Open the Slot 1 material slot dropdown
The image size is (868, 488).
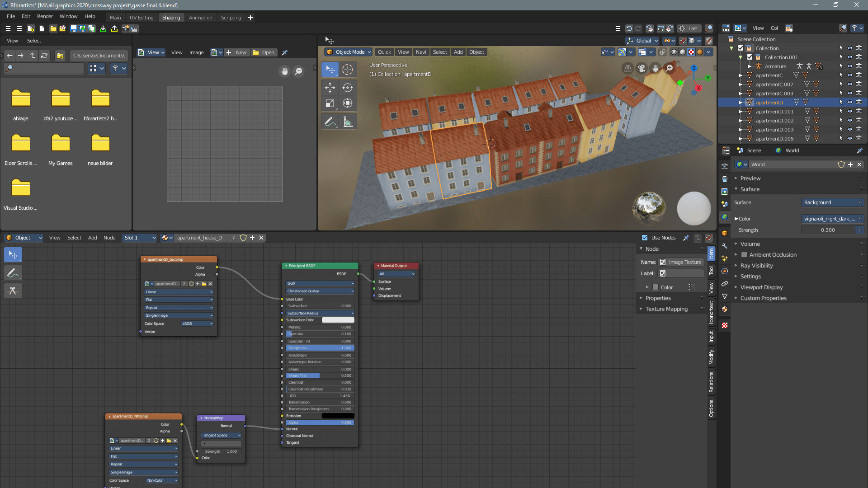139,238
